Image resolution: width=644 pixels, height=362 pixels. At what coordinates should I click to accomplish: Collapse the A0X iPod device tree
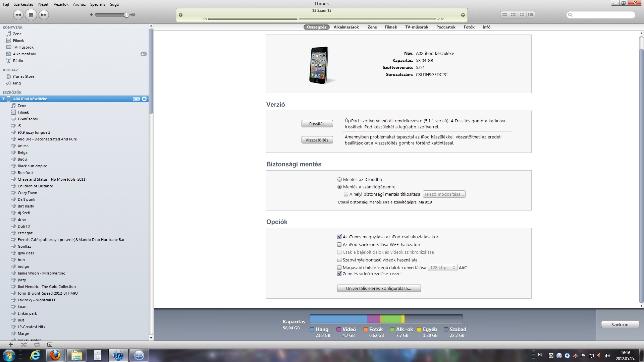4,99
